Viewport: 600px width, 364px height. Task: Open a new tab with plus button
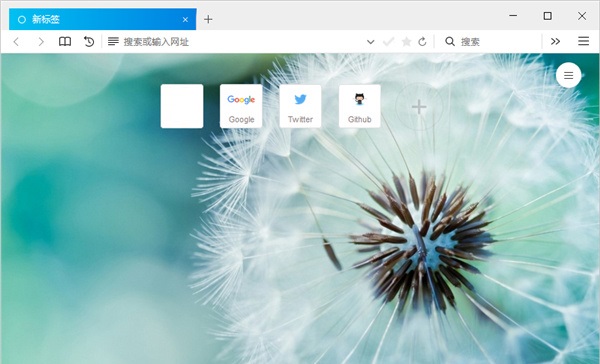click(x=208, y=19)
